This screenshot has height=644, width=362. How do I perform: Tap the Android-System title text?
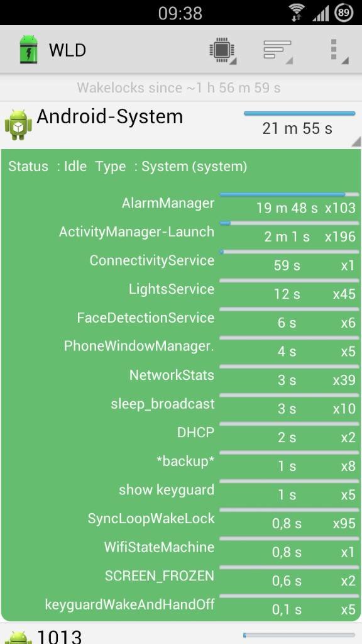point(109,117)
